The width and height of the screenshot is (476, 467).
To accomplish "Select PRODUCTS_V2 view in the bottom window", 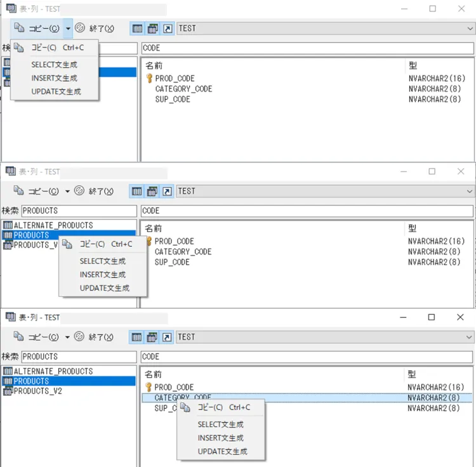I will (x=38, y=391).
